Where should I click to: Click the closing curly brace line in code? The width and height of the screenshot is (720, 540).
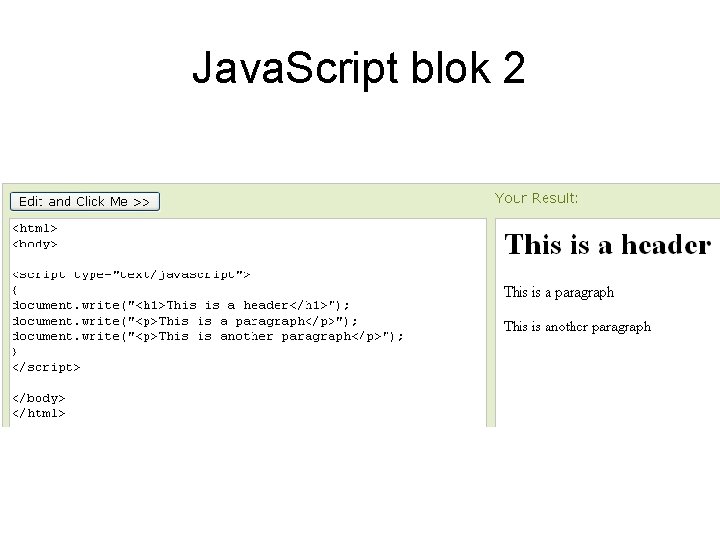pyautogui.click(x=15, y=352)
